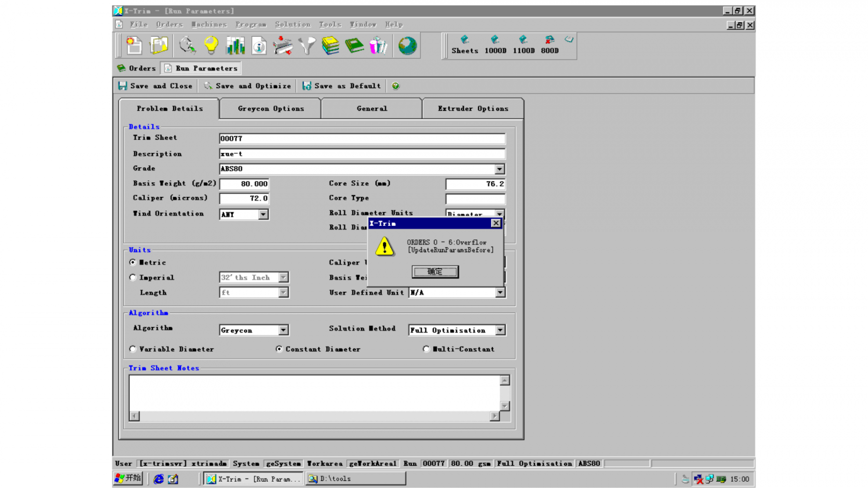
Task: Open the bar chart toolbar icon
Action: pos(235,46)
